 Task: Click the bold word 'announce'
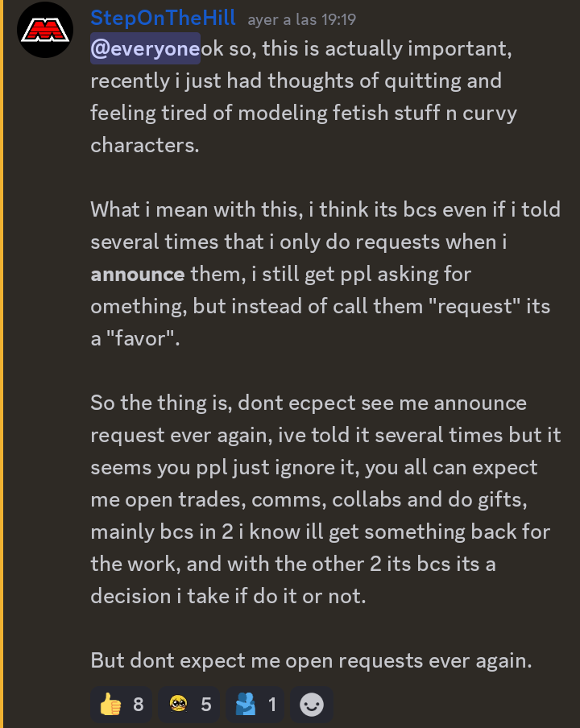(x=138, y=275)
